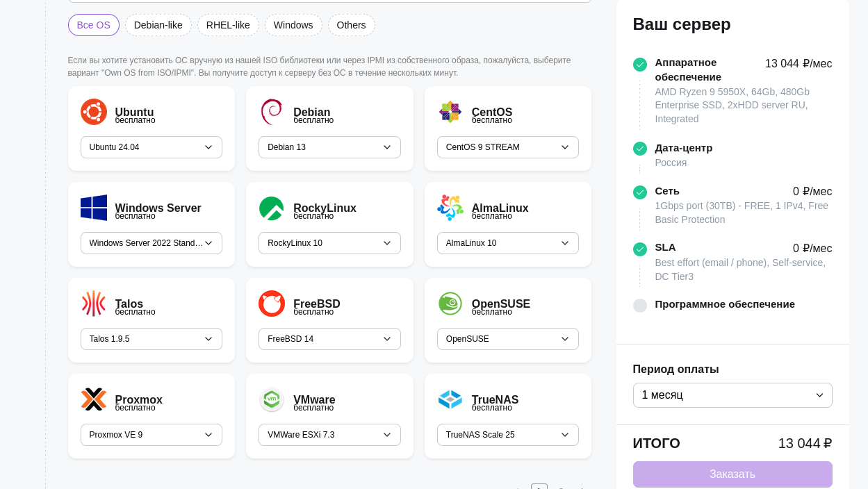This screenshot has height=489, width=868.
Task: Open the VMWare ESXi 7.3 version selector
Action: tap(329, 435)
